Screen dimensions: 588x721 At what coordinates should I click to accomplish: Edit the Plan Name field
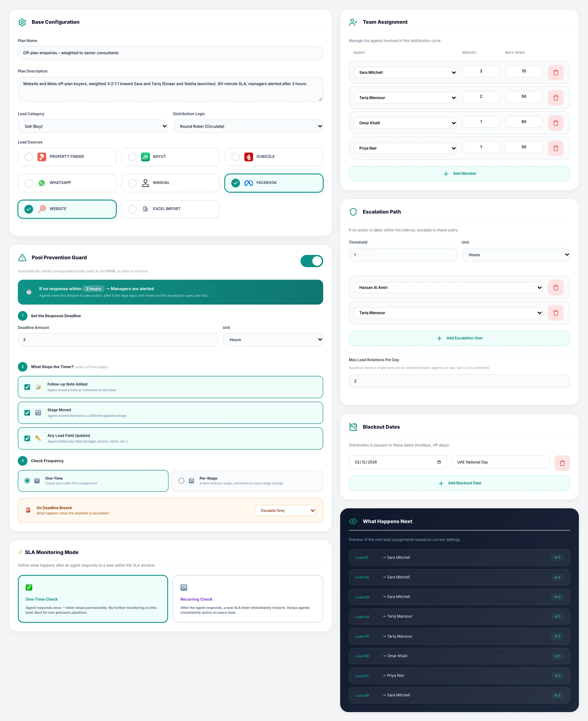[x=170, y=53]
